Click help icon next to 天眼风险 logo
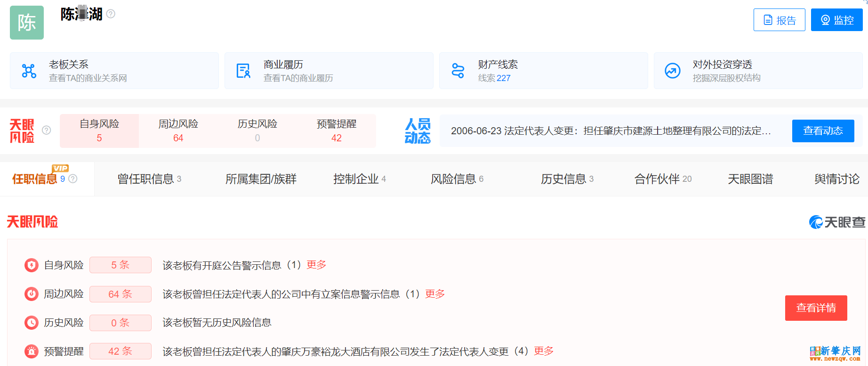This screenshot has height=366, width=868. tap(47, 130)
